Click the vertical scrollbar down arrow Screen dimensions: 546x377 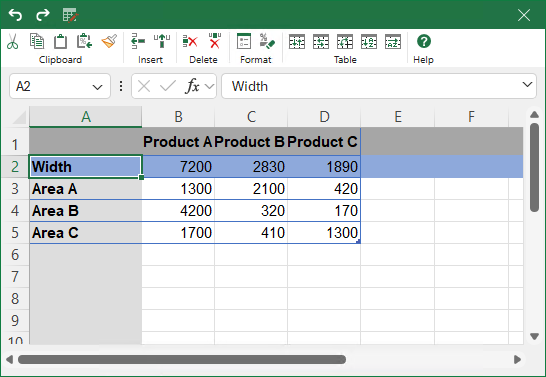pyautogui.click(x=535, y=336)
